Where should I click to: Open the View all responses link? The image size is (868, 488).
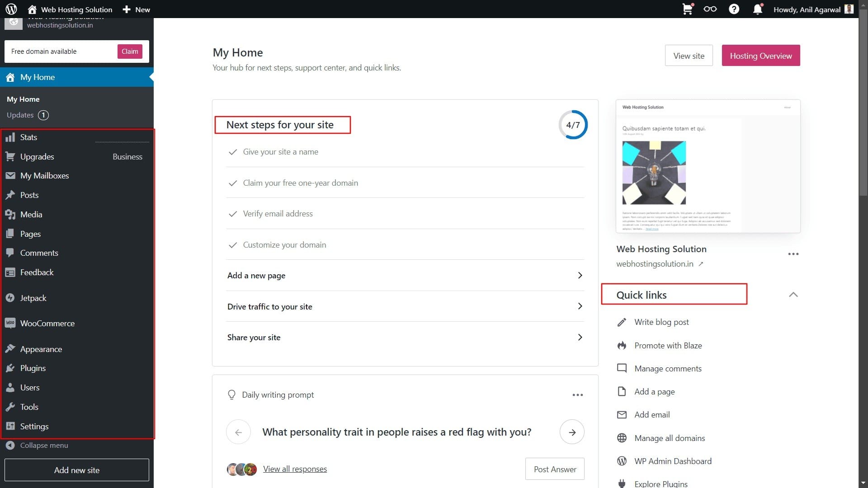pos(295,469)
